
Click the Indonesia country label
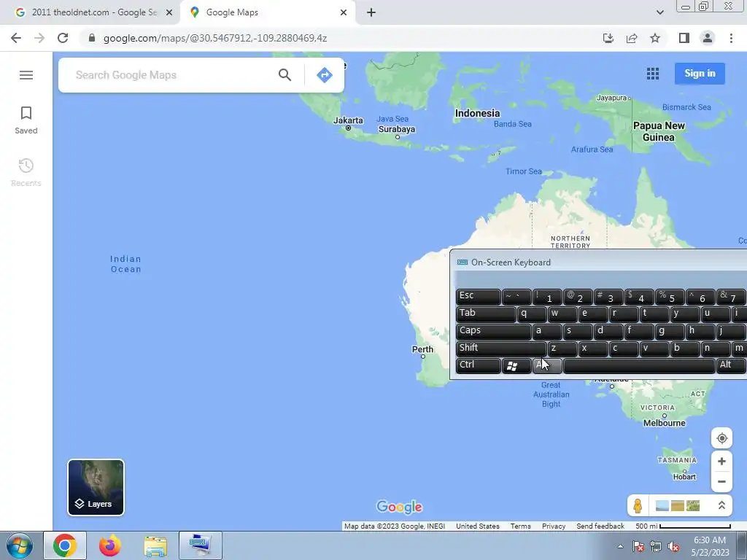pyautogui.click(x=477, y=113)
